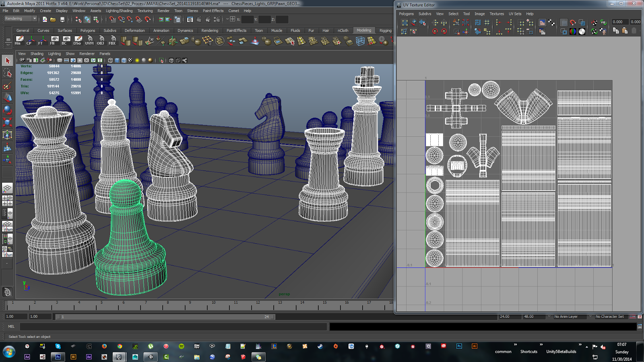Open the render view clapperboard icon

tap(190, 19)
